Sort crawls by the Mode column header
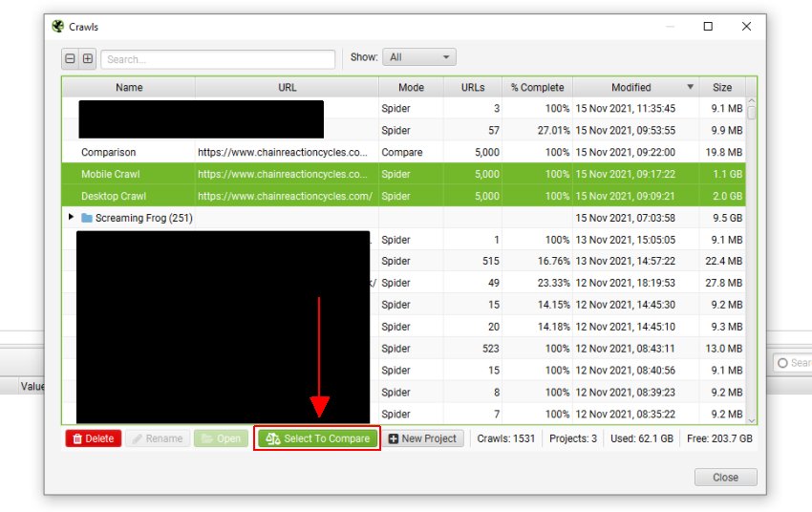The height and width of the screenshot is (512, 812). click(x=411, y=88)
